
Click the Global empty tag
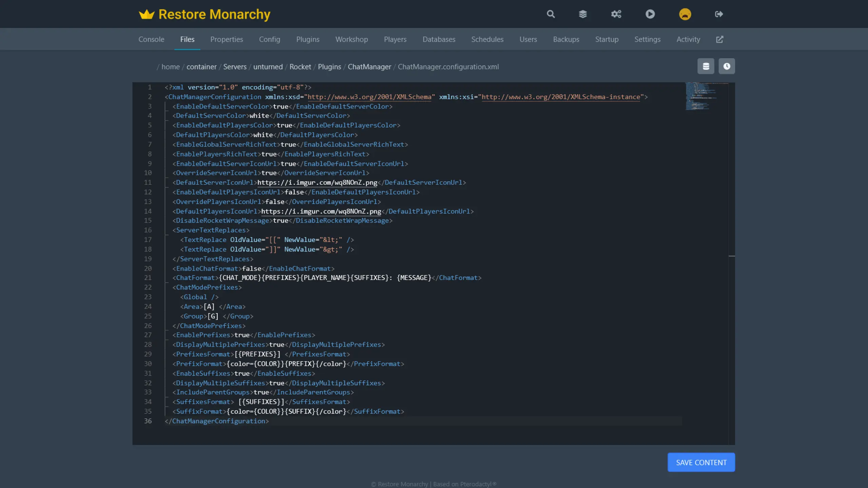pos(199,297)
